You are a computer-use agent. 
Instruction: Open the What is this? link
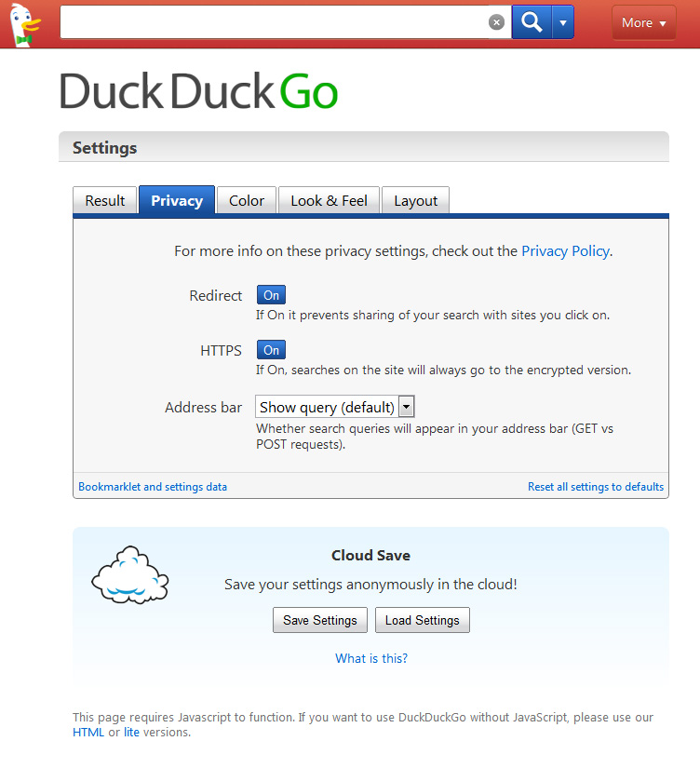[371, 658]
